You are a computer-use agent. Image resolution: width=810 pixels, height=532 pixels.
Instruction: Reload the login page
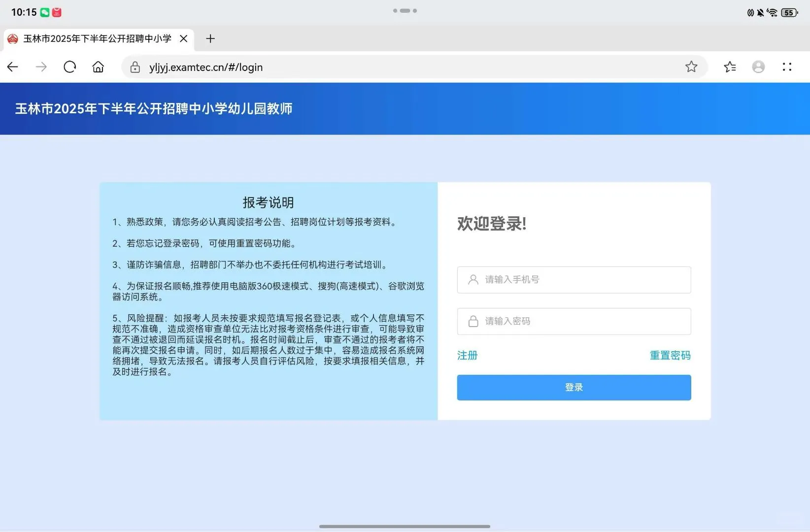69,66
